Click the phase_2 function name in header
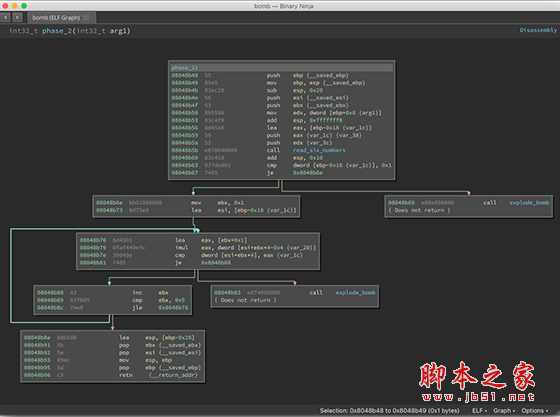 pyautogui.click(x=57, y=31)
